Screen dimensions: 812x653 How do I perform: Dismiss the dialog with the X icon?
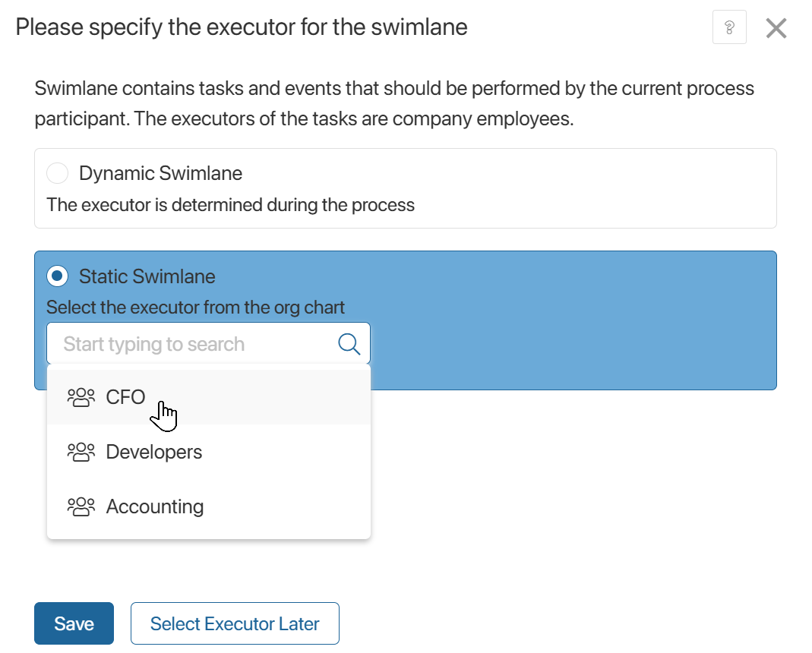[776, 27]
